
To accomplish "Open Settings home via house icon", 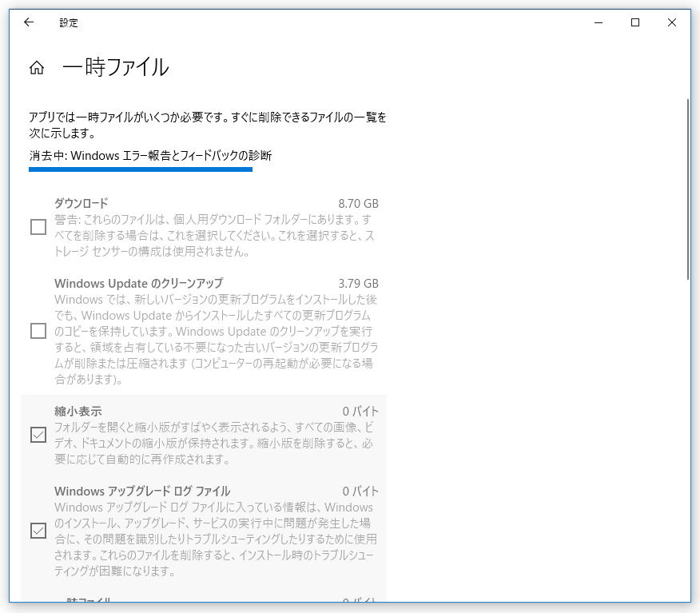I will pos(37,68).
